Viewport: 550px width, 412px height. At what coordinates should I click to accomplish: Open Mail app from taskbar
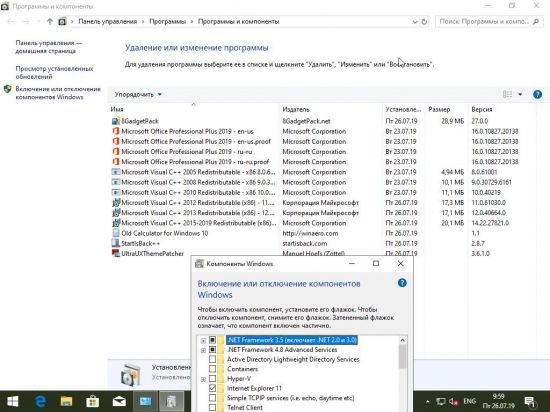tap(119, 401)
